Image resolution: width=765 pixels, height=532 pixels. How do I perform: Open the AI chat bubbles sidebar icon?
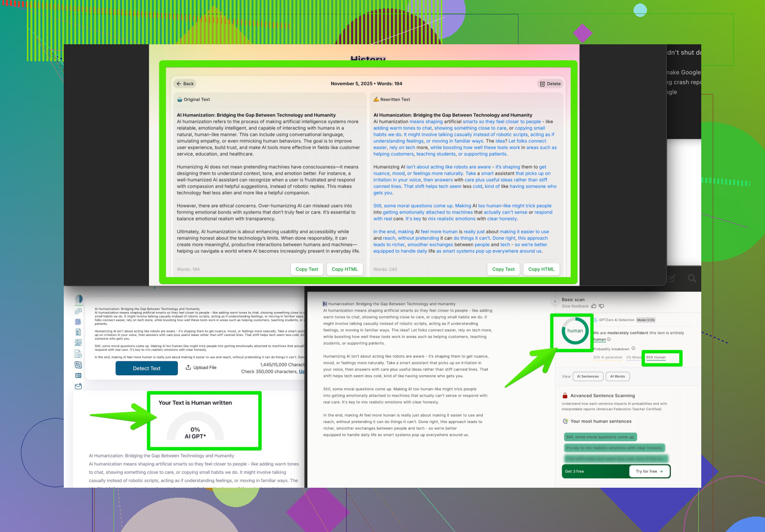point(78,311)
